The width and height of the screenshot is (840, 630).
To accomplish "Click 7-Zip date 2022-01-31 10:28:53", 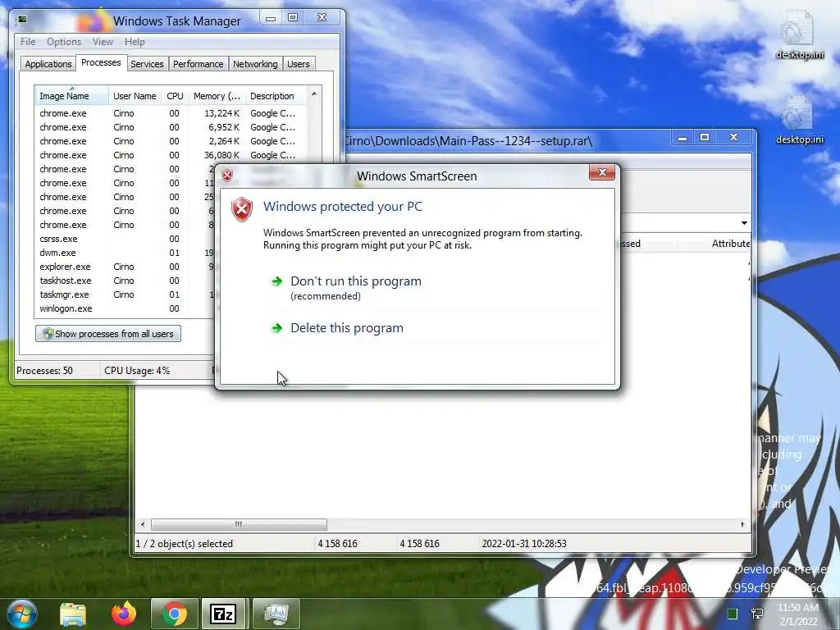I will (524, 544).
